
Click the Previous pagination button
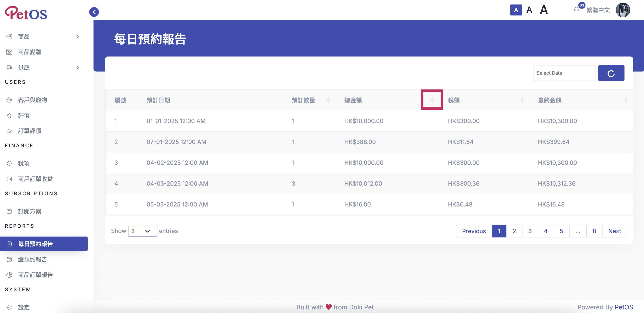(x=474, y=231)
